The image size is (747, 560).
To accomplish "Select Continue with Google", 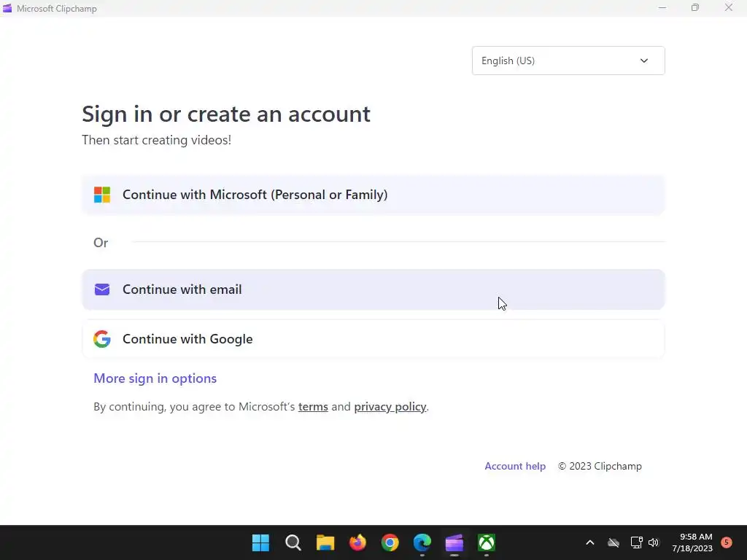I will point(373,339).
